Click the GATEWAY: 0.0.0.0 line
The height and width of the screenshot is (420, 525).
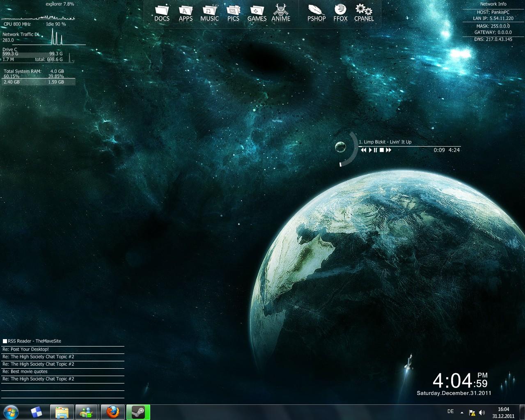point(493,32)
